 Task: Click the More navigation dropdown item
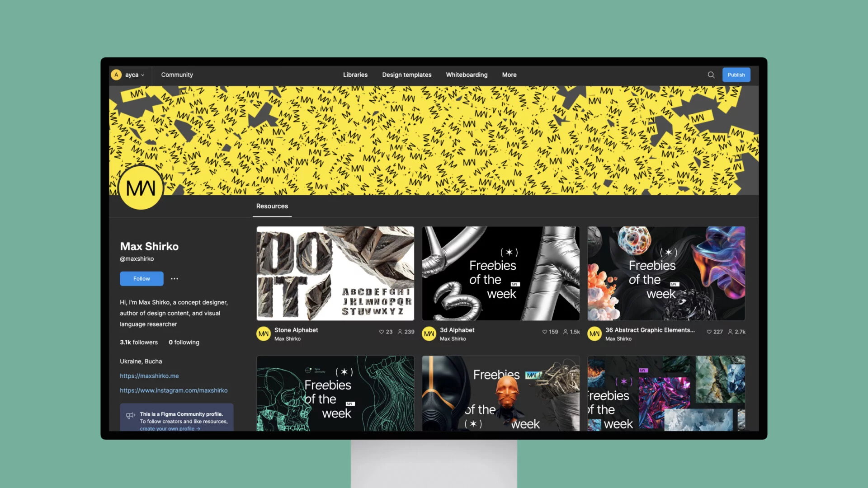[x=509, y=75]
